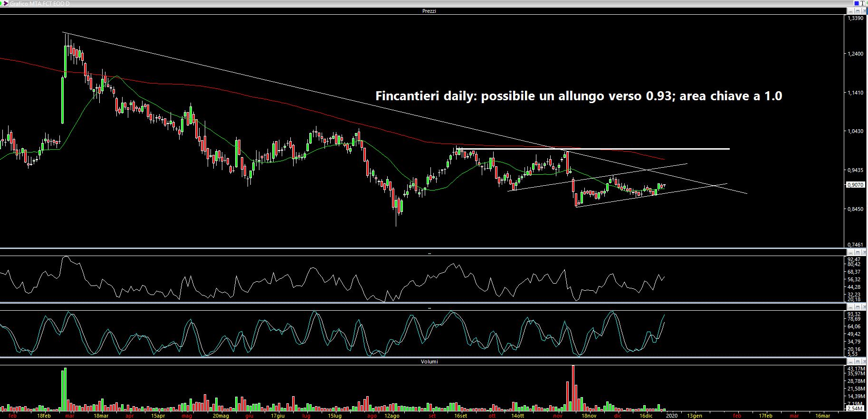
Task: Maximize the Prezzi price panel
Action: pyautogui.click(x=858, y=11)
